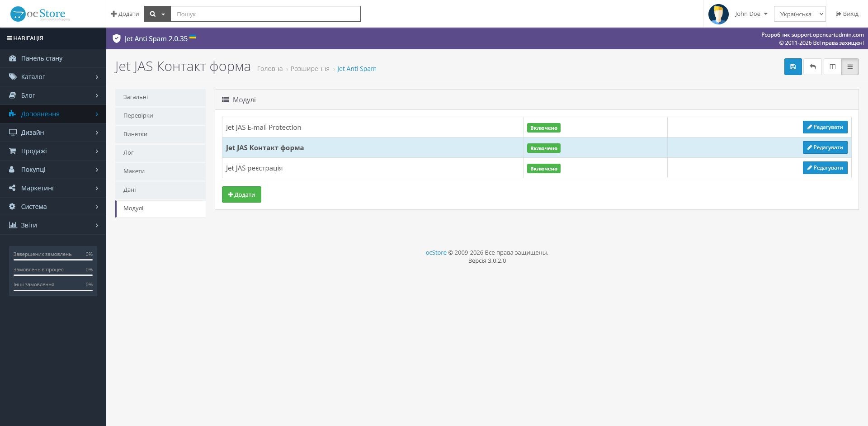Click the Jet Anti Spam shield icon
Screen dimensions: 868x426
pyautogui.click(x=117, y=38)
